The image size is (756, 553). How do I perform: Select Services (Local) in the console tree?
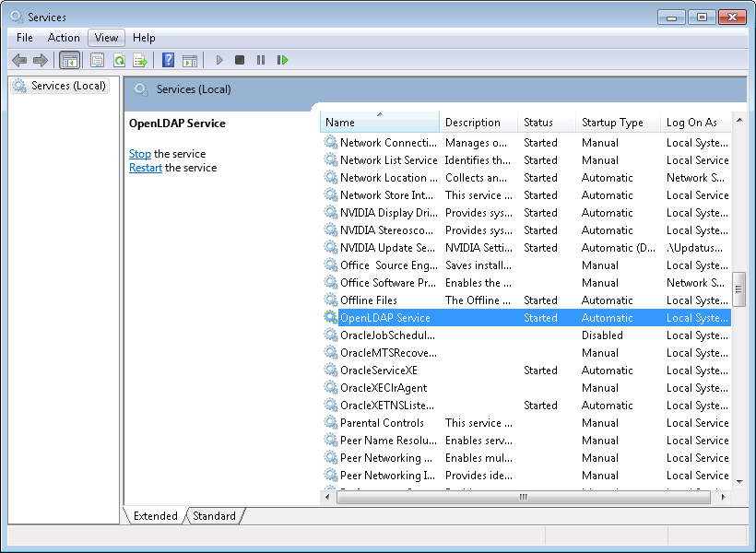pos(60,86)
